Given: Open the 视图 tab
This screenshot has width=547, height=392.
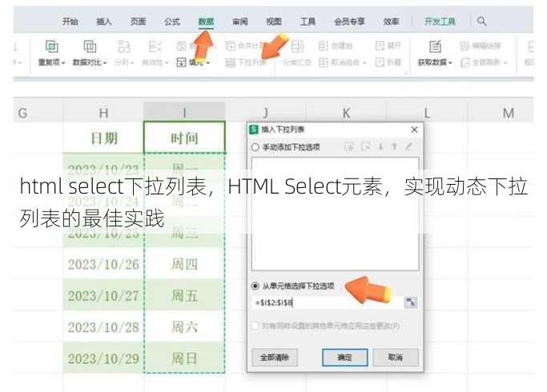Looking at the screenshot, I should coord(274,22).
